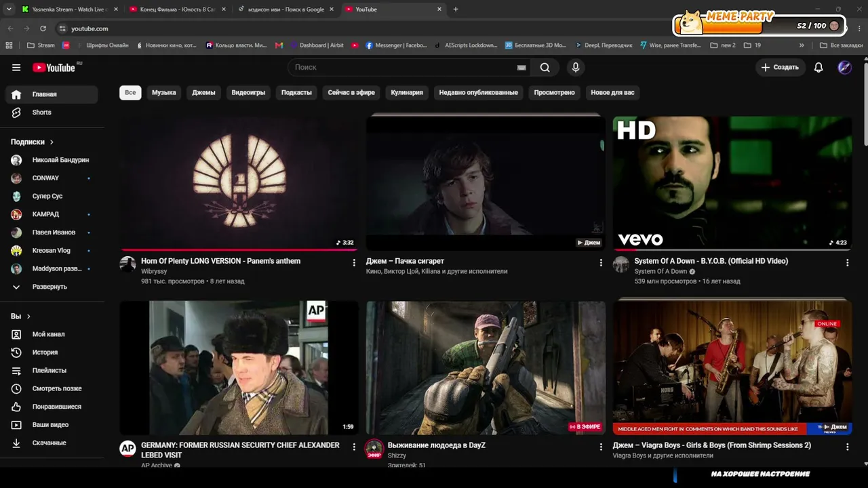
Task: Open options menu for System Of A Down video
Action: click(x=847, y=263)
